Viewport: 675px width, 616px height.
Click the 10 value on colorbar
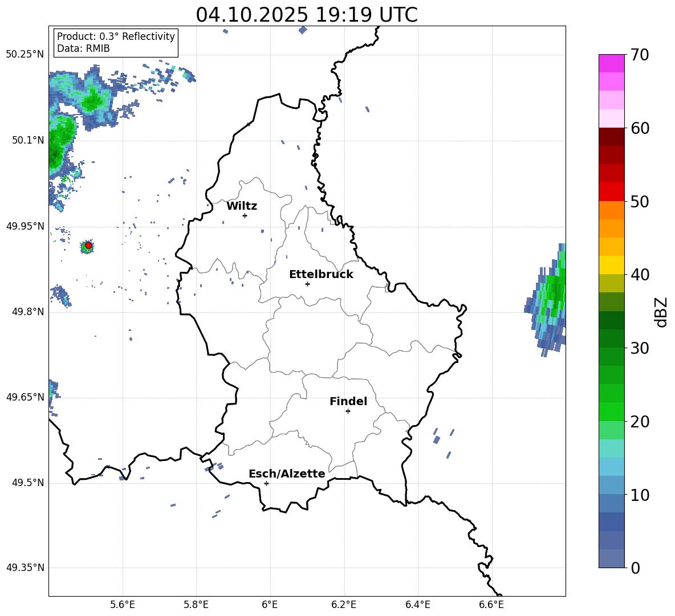[640, 495]
